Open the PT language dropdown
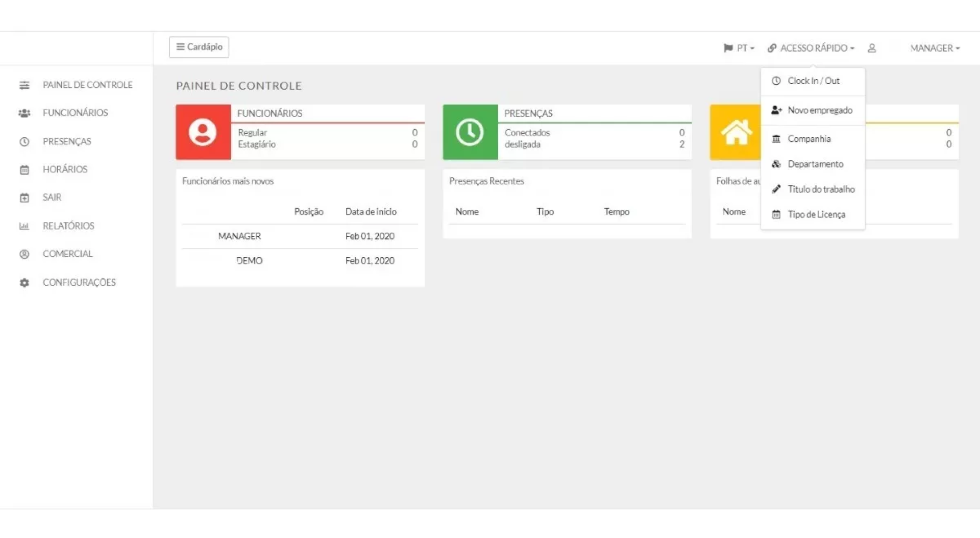This screenshot has height=538, width=980. [739, 48]
